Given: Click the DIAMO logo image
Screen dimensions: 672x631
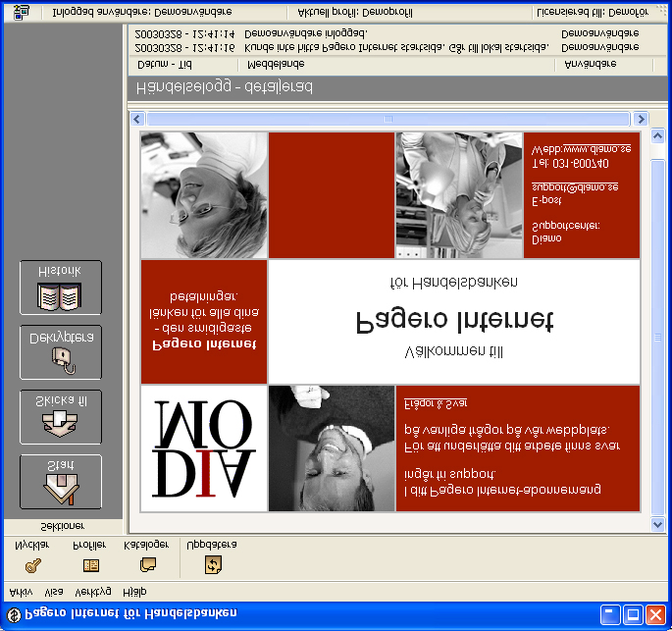Looking at the screenshot, I should 204,447.
